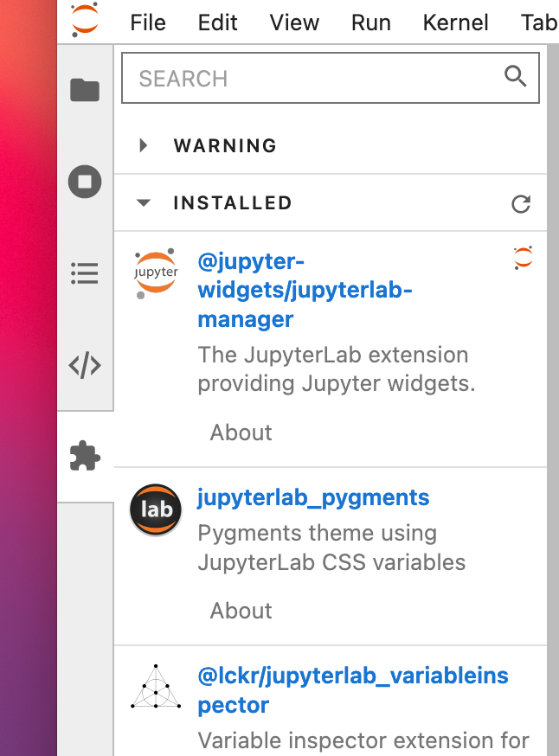Open the Run menu
559x756 pixels.
pos(370,22)
